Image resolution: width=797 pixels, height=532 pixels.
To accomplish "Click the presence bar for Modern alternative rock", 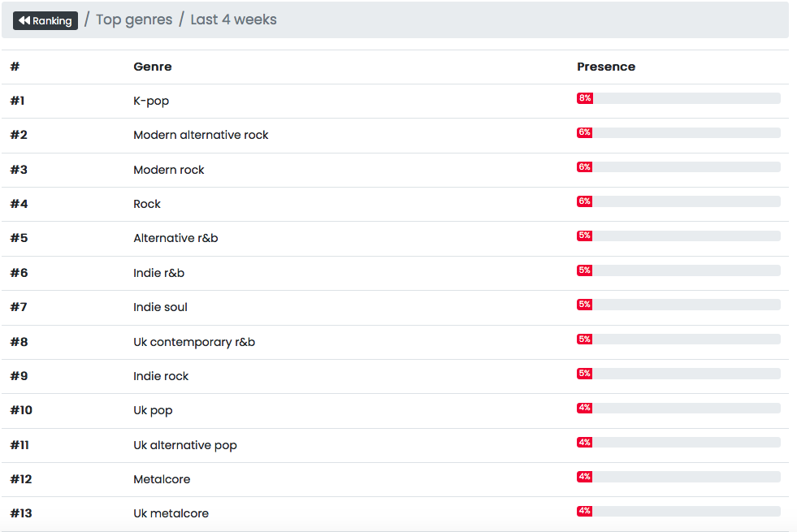I will [x=678, y=132].
